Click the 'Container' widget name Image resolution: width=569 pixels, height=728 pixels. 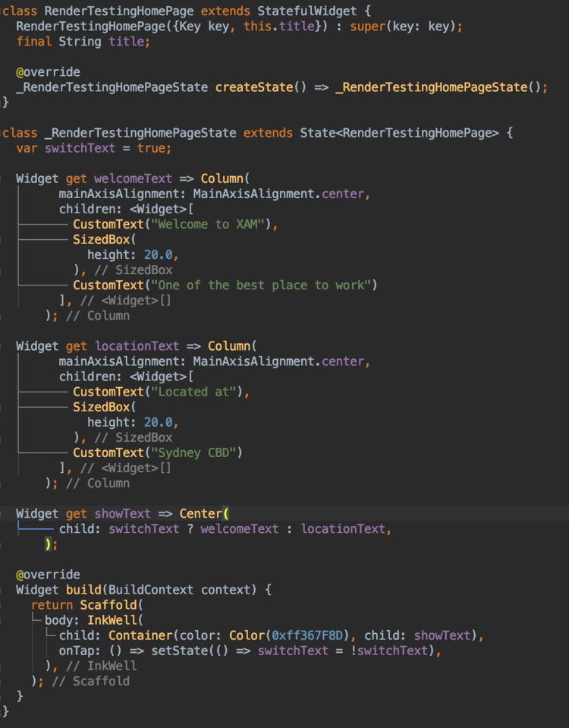[140, 635]
